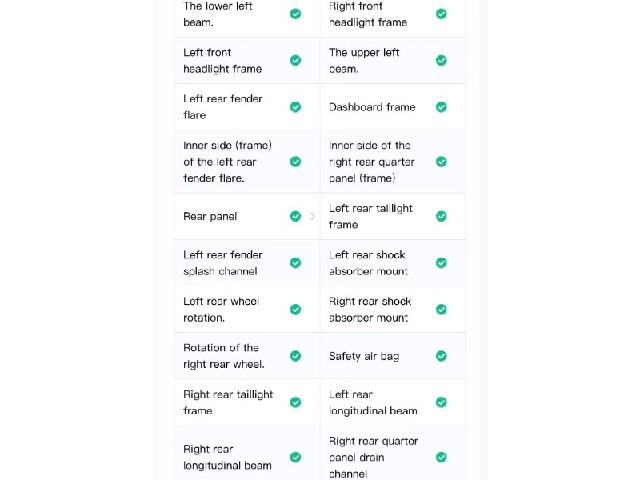Select the Safety air bag label
The width and height of the screenshot is (640, 480).
(x=364, y=356)
